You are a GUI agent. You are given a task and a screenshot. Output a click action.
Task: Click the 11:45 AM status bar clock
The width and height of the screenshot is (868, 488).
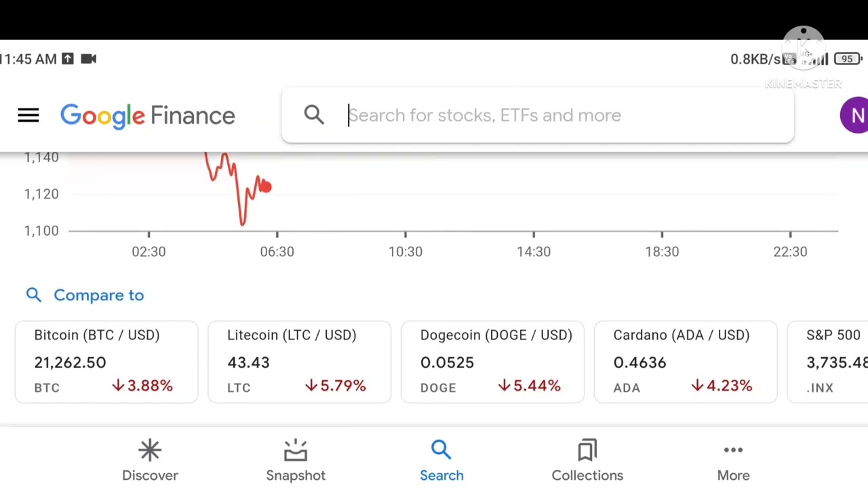(28, 59)
